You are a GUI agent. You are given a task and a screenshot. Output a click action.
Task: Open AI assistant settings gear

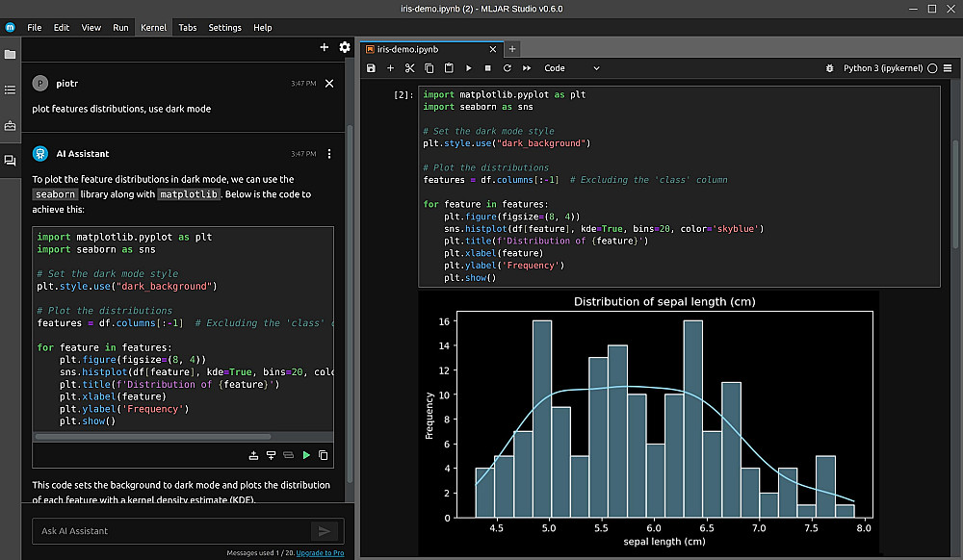[345, 47]
